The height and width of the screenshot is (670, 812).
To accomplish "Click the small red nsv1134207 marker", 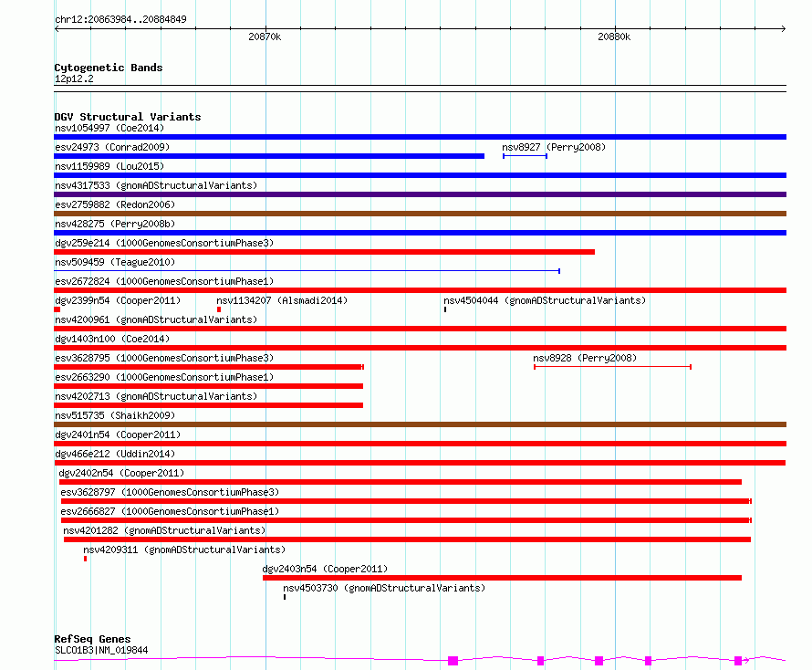I will (219, 309).
